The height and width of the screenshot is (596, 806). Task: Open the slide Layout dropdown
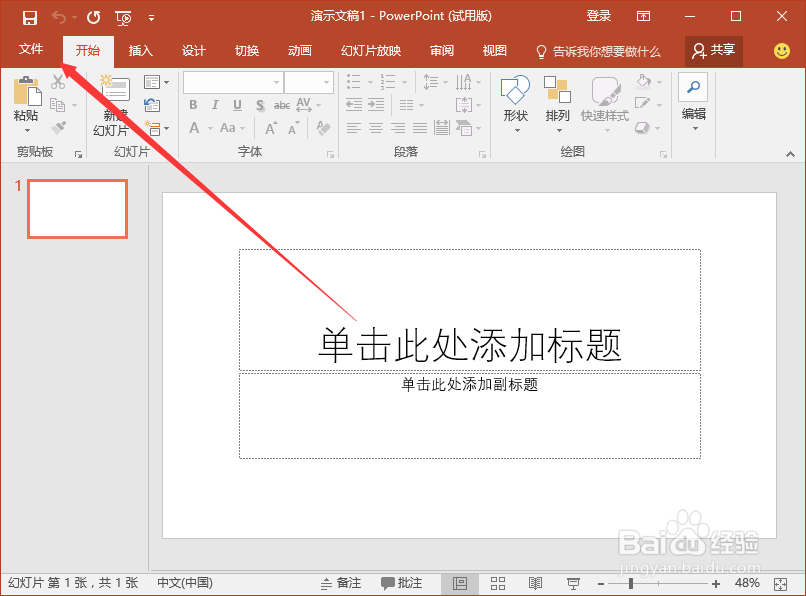[156, 82]
